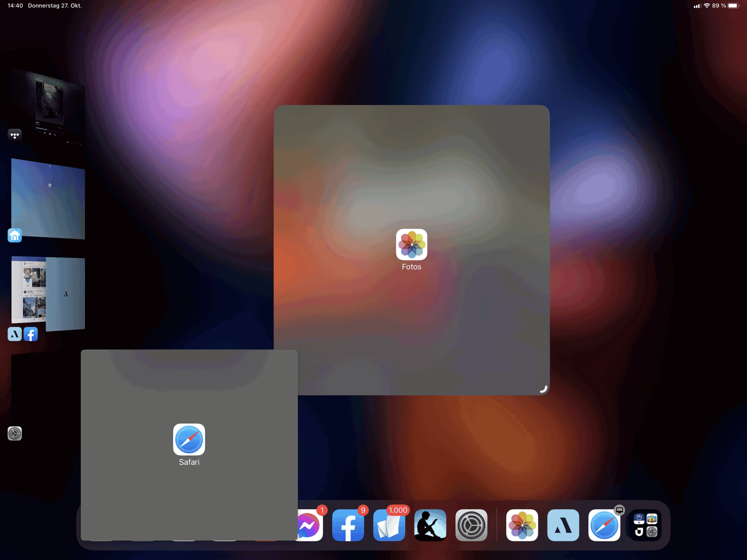The width and height of the screenshot is (747, 560).
Task: Launch Facebook from the dock
Action: click(x=348, y=525)
